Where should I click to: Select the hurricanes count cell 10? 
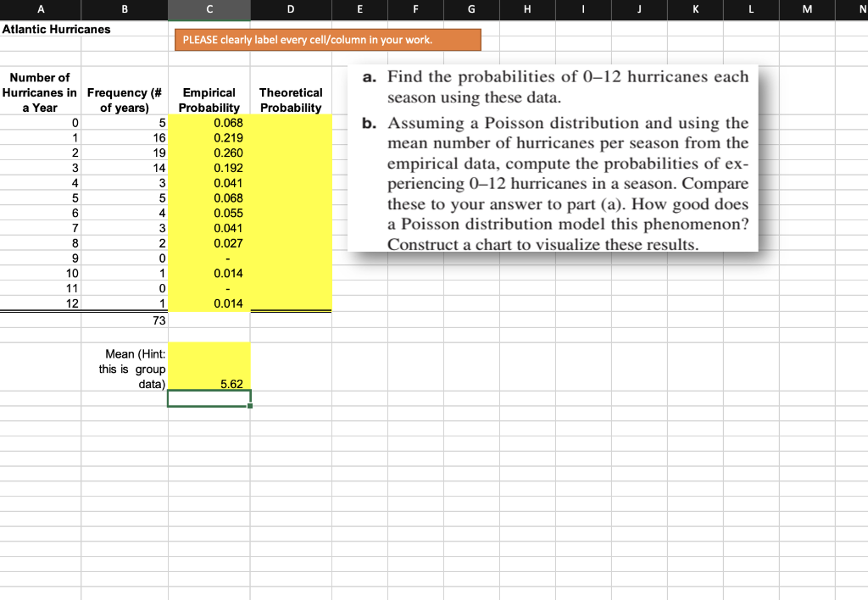click(x=41, y=274)
